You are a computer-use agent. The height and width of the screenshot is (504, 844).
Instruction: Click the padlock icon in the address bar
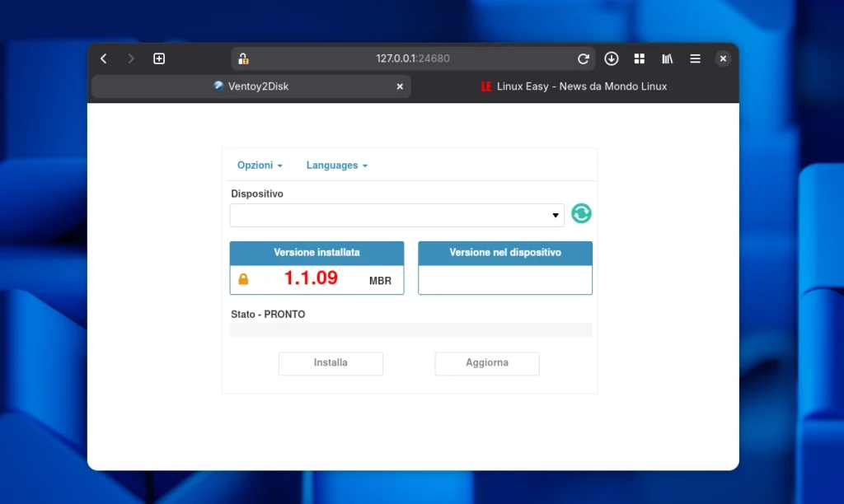pyautogui.click(x=243, y=58)
